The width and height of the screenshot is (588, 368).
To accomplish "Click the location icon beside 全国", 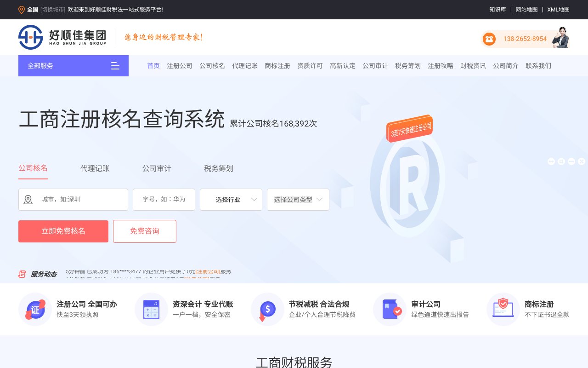I will pos(21,9).
